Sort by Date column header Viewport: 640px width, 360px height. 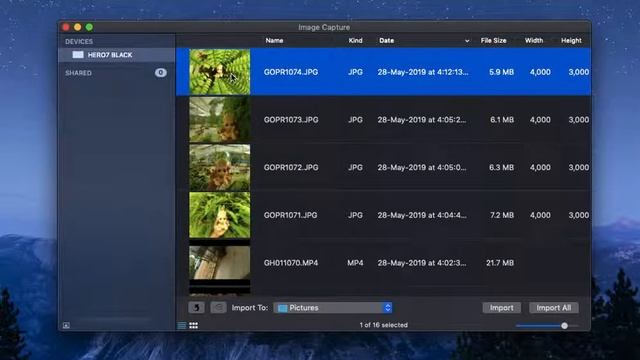(387, 40)
